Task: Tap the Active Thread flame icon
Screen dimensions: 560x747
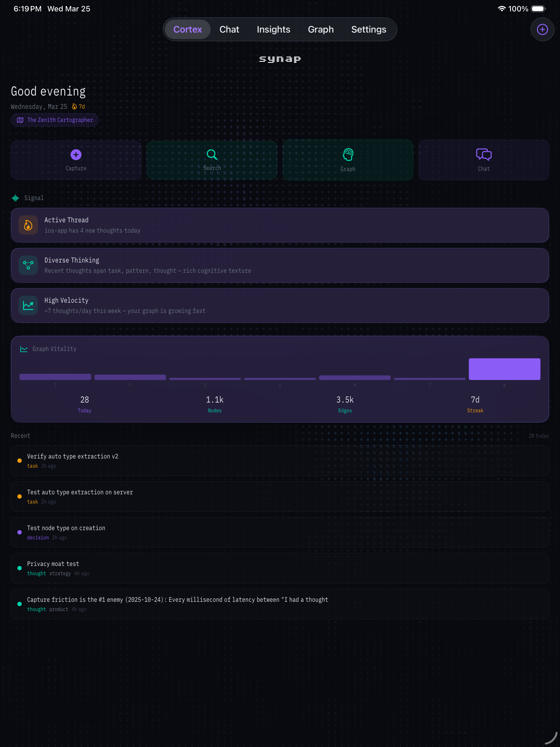Action: coord(28,225)
